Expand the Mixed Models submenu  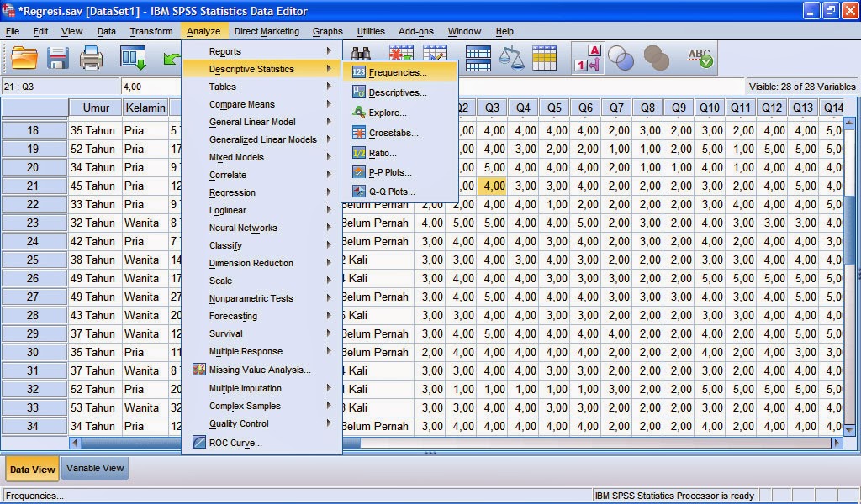(262, 157)
